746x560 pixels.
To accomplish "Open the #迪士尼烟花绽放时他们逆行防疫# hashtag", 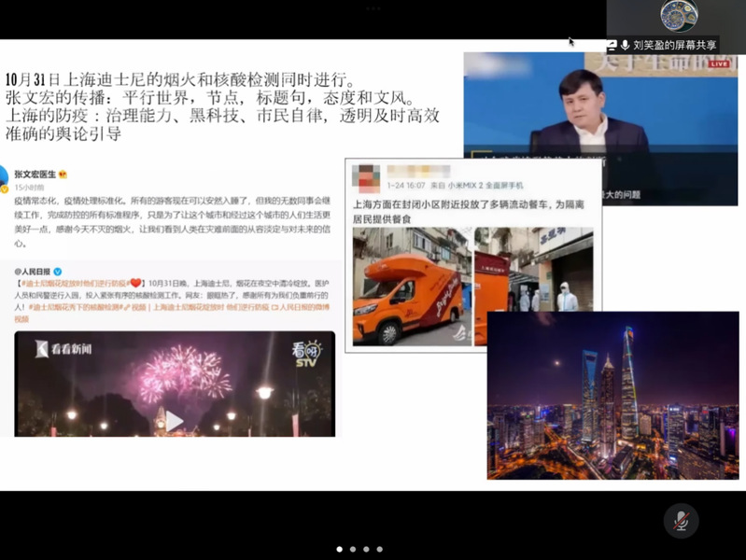I will [74, 284].
